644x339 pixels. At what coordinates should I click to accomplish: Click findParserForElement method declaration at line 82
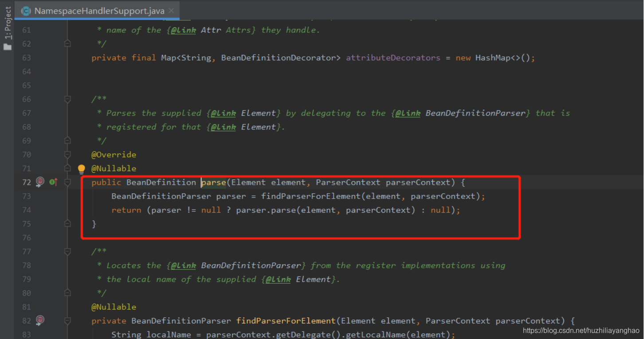point(286,320)
